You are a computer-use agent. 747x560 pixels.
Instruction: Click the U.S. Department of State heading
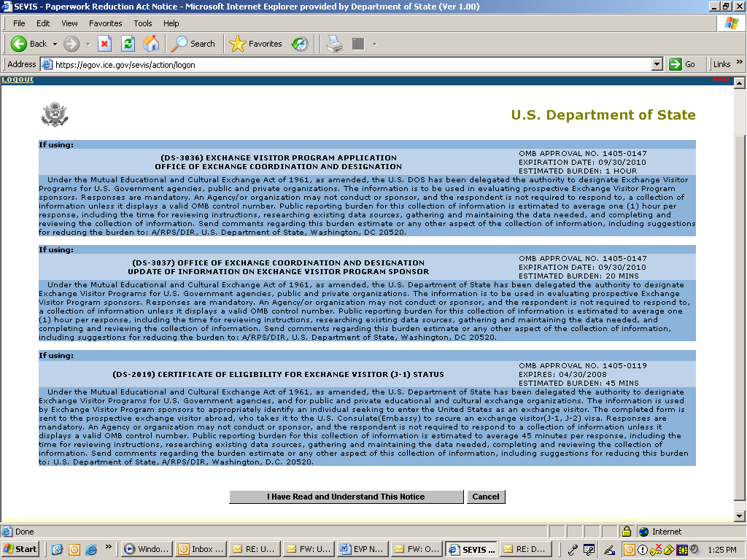pos(603,115)
